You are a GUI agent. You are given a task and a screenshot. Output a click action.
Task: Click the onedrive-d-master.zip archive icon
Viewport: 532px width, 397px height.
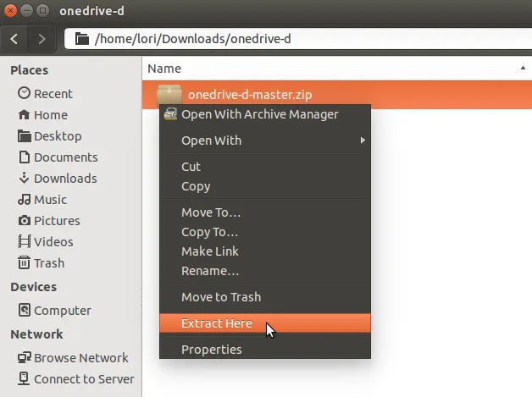[x=169, y=95]
